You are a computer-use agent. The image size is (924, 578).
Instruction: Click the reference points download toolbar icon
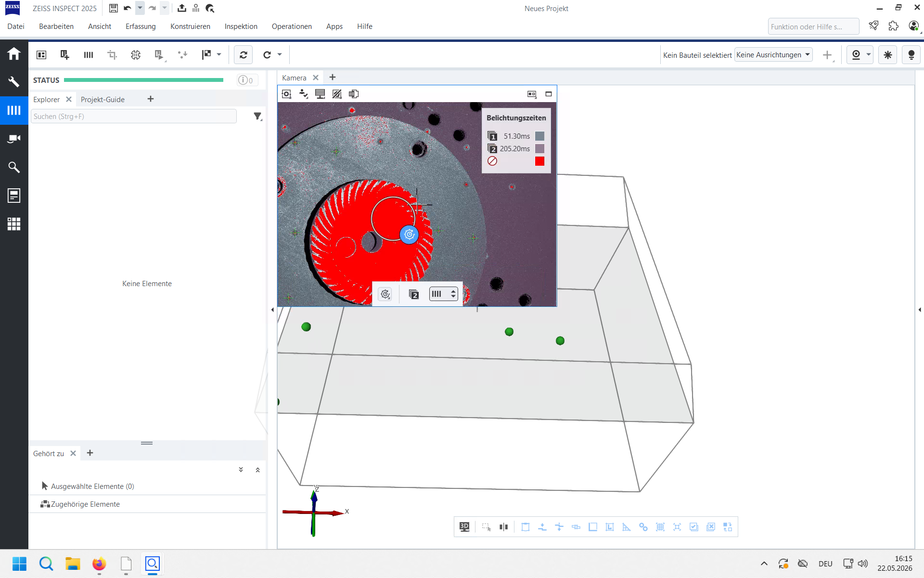tap(182, 55)
